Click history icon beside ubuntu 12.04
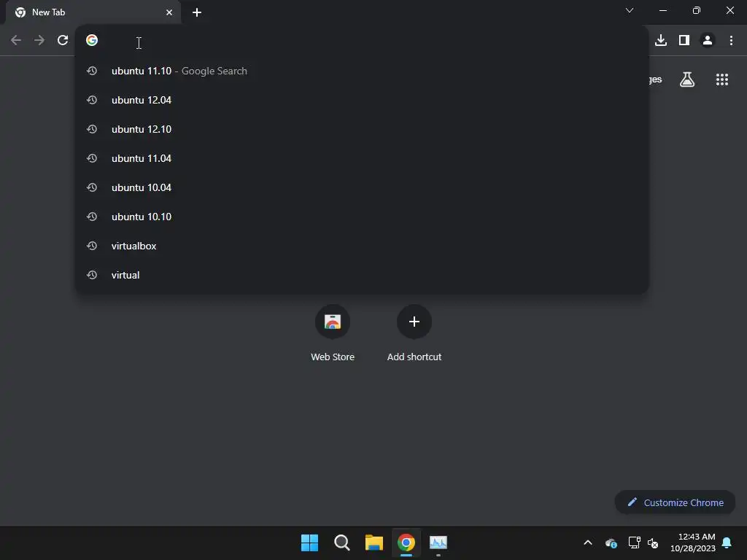This screenshot has width=747, height=560. point(92,100)
